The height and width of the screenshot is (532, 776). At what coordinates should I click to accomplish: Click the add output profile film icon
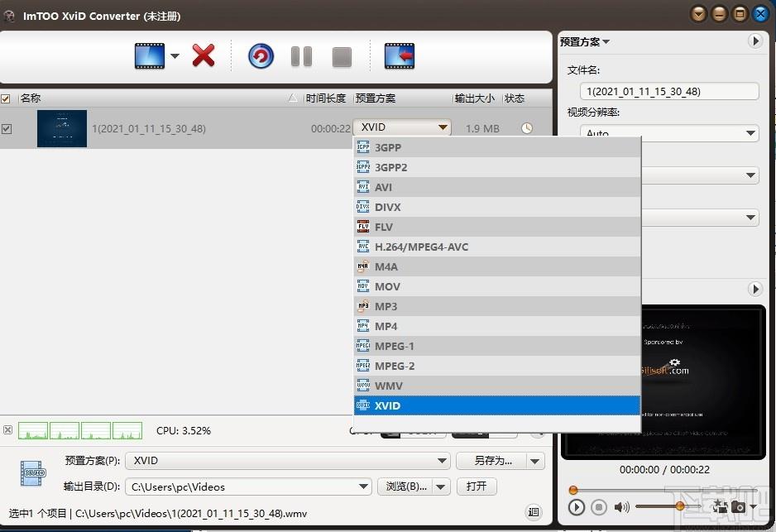click(x=399, y=56)
